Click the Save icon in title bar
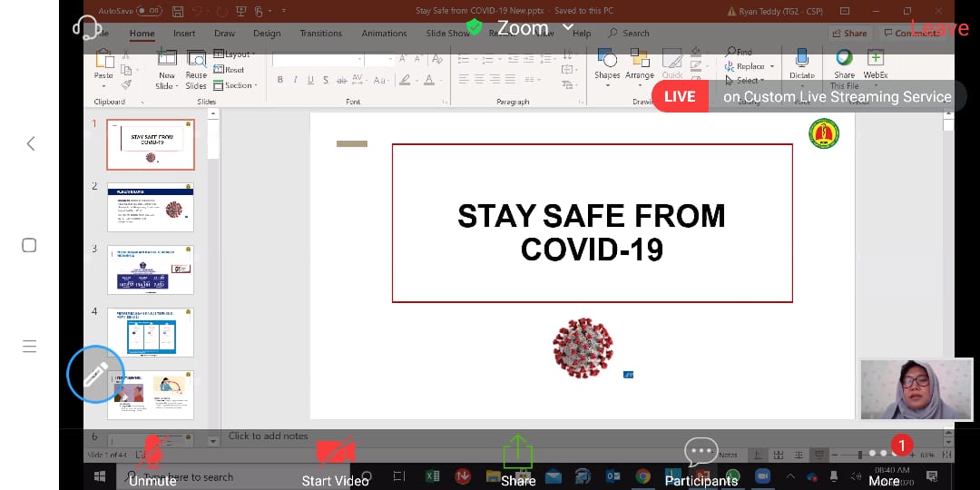Image resolution: width=980 pixels, height=490 pixels. click(178, 11)
